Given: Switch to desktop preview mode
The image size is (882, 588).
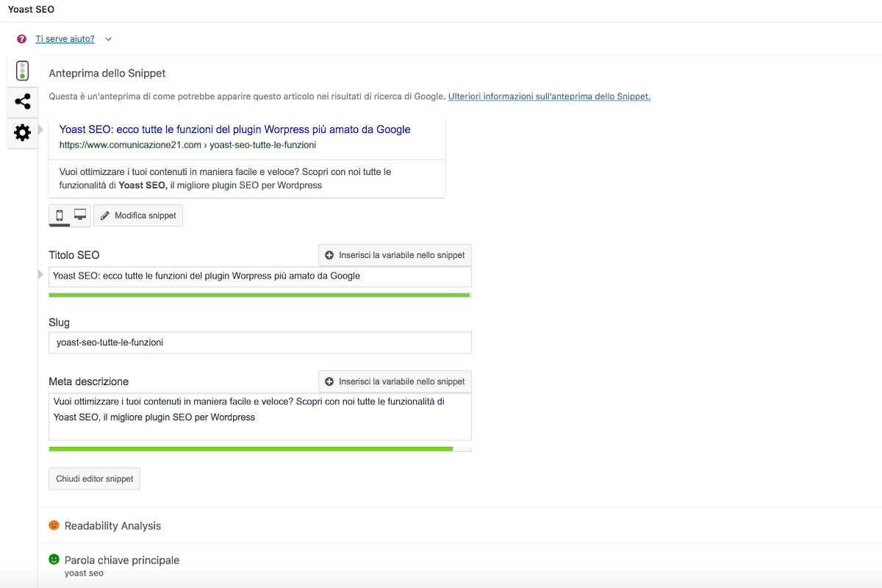Looking at the screenshot, I should click(80, 215).
